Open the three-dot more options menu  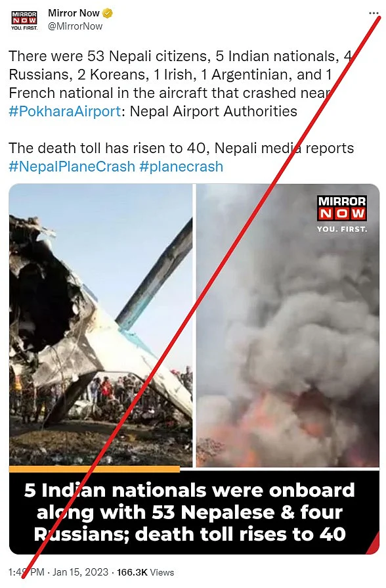(x=374, y=13)
